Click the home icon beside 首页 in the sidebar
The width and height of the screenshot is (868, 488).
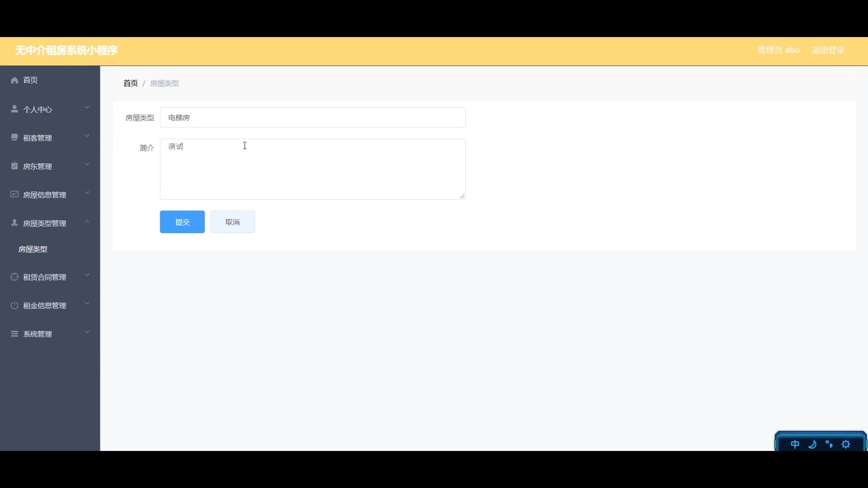tap(14, 80)
